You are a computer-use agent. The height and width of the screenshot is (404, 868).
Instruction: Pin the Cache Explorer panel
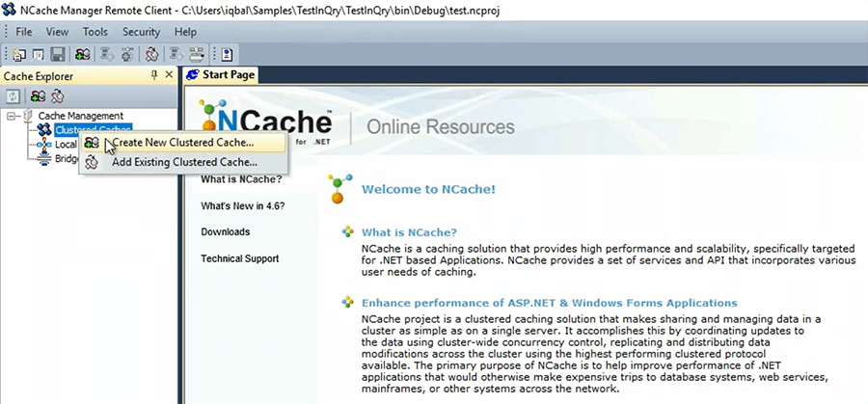pyautogui.click(x=154, y=75)
